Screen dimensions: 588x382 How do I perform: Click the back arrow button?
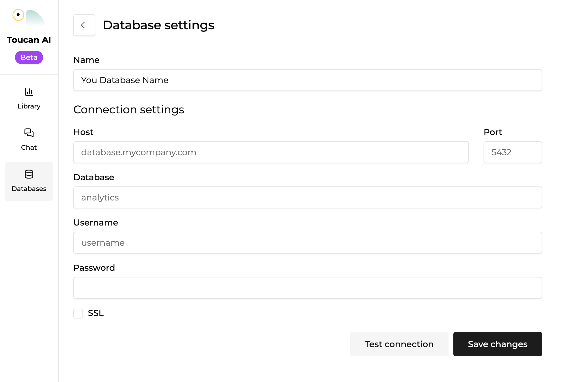(84, 25)
